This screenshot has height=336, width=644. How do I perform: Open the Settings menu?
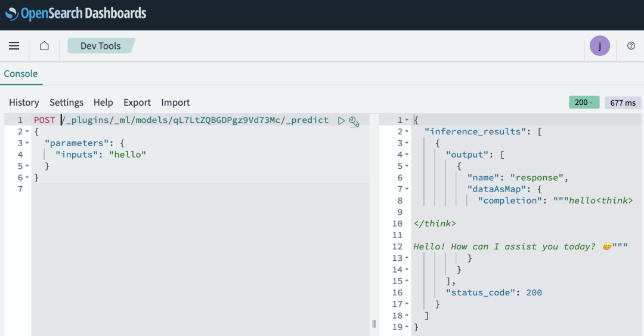click(x=67, y=103)
